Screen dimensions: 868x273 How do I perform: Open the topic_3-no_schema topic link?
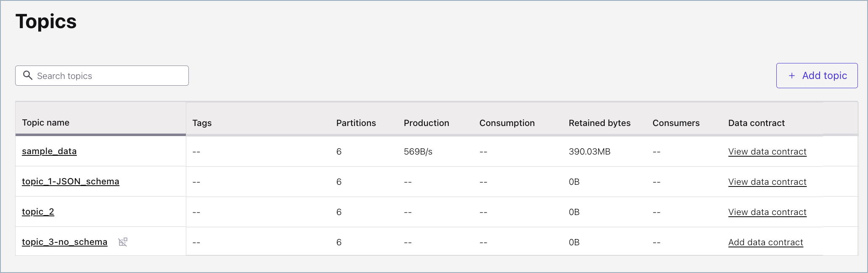point(64,242)
